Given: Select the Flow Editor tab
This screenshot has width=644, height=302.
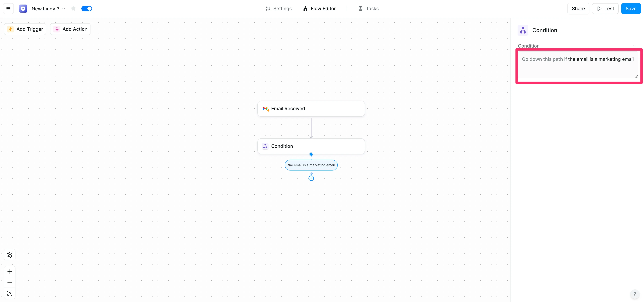Looking at the screenshot, I should 319,9.
